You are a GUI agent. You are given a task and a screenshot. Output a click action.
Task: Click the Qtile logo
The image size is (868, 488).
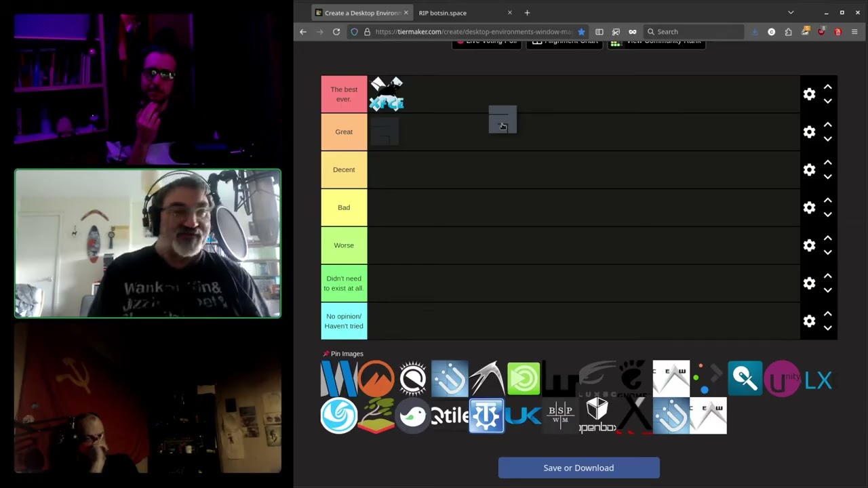pos(450,415)
